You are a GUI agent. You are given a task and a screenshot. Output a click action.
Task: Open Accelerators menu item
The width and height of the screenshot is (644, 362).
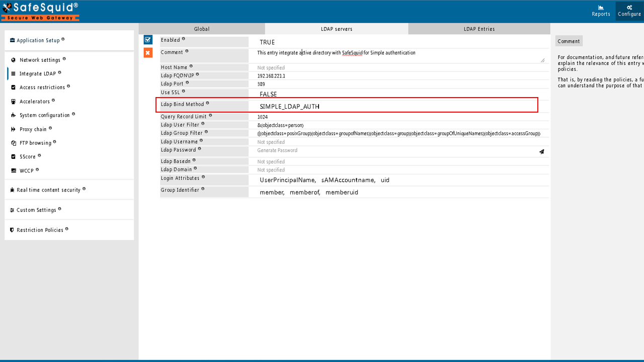click(35, 102)
